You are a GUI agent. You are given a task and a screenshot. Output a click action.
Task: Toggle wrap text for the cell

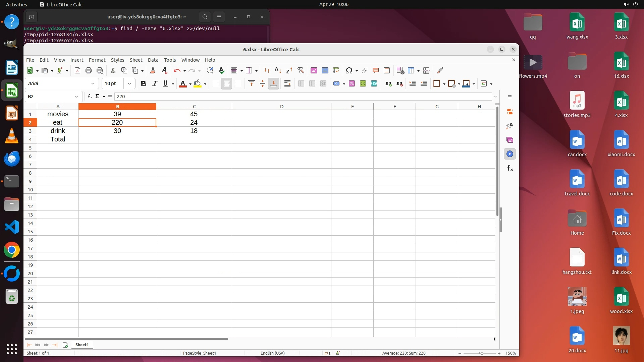click(287, 84)
